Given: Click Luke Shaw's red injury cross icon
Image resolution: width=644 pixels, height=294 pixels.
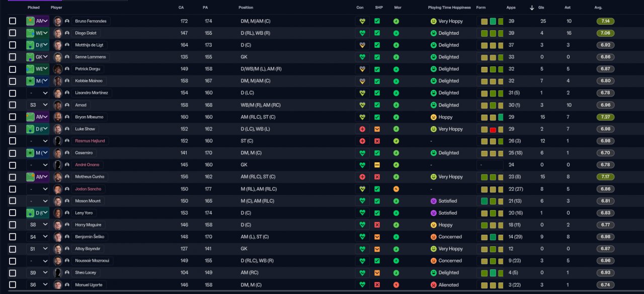Looking at the screenshot, I should coord(362,129).
